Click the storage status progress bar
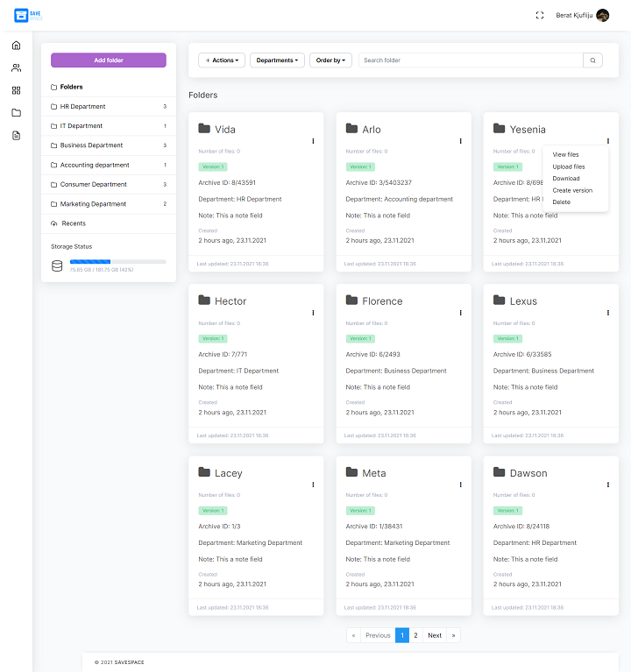This screenshot has width=631, height=672. tap(117, 261)
